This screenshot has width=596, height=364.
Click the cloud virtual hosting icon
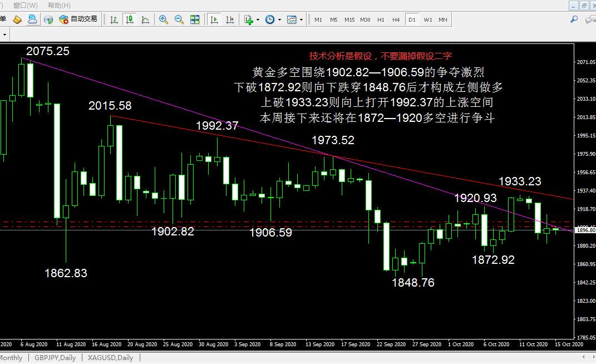pyautogui.click(x=32, y=19)
